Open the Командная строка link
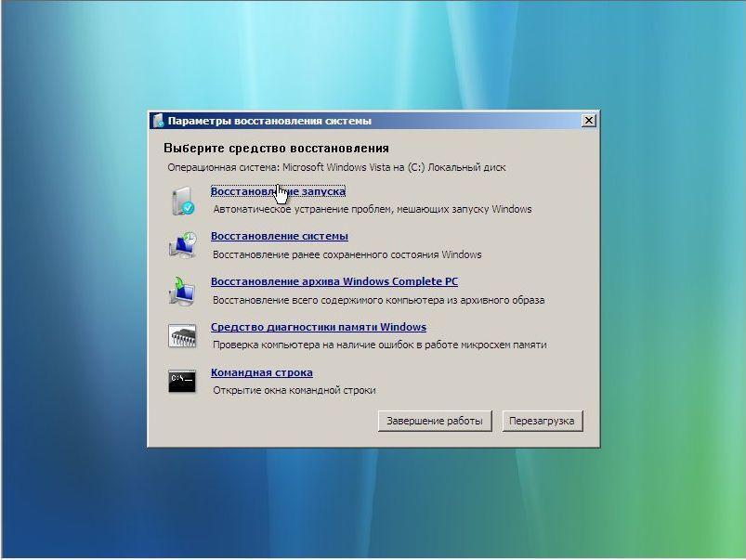This screenshot has width=746, height=560. 262,372
